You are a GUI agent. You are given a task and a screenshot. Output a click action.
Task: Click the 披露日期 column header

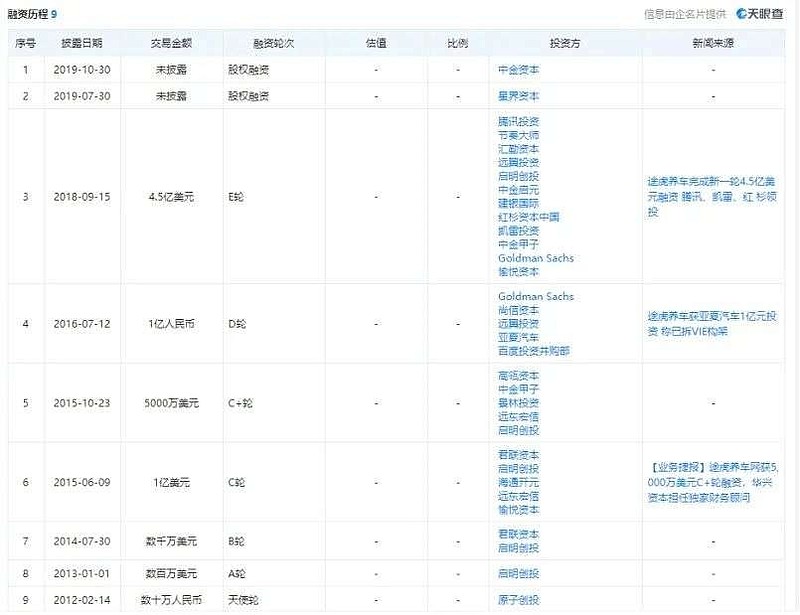(82, 43)
